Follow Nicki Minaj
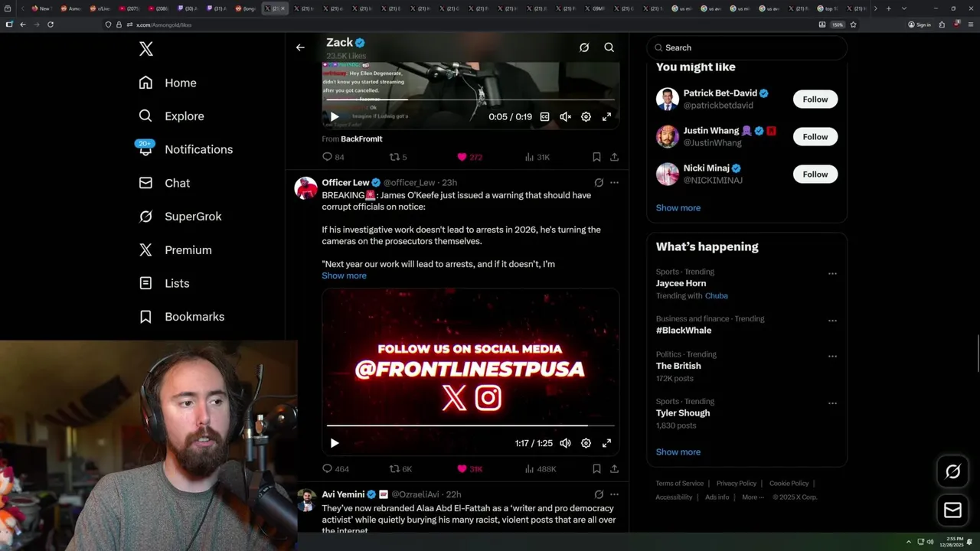980x551 pixels. pyautogui.click(x=815, y=174)
